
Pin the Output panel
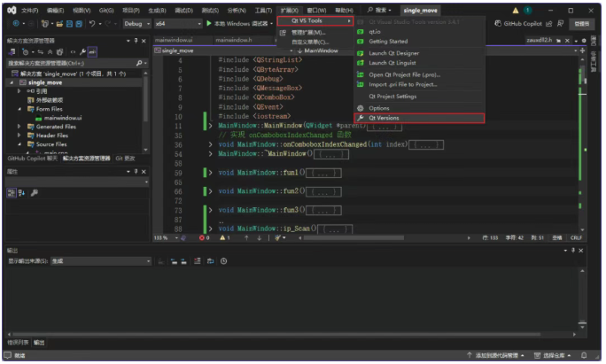pyautogui.click(x=573, y=251)
